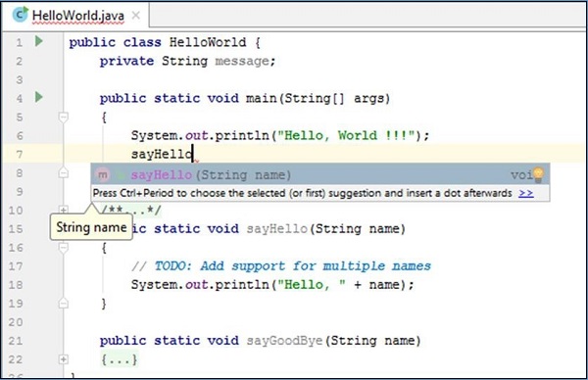Click the "Hello, World !!!" string literal

click(346, 135)
